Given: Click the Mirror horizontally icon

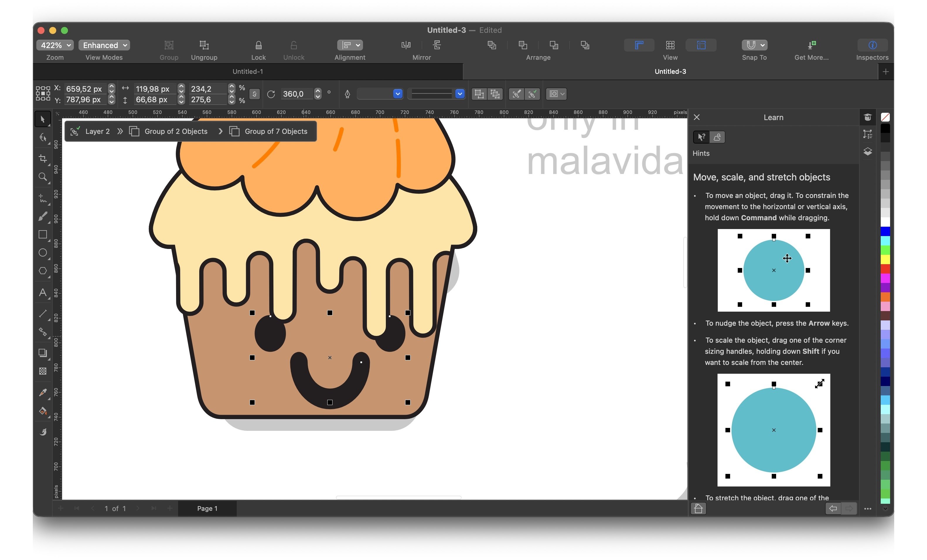Looking at the screenshot, I should pos(406,45).
